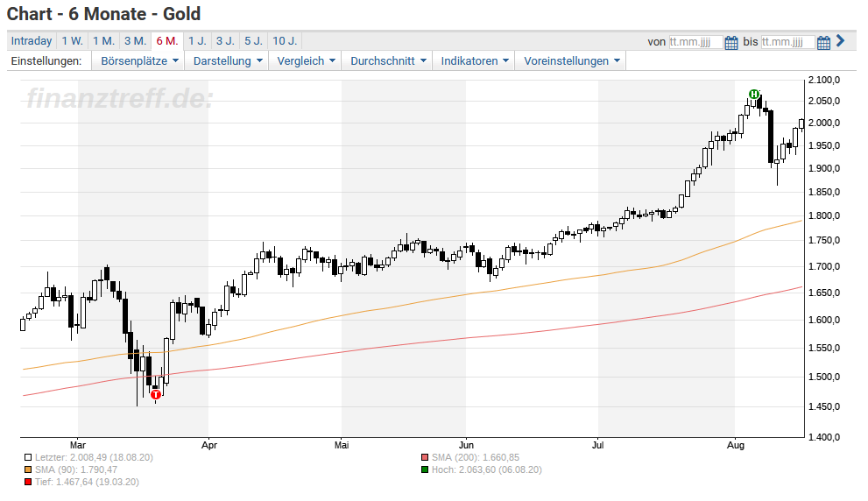Select the 1 W. timeframe tab
This screenshot has height=501, width=868.
[72, 41]
